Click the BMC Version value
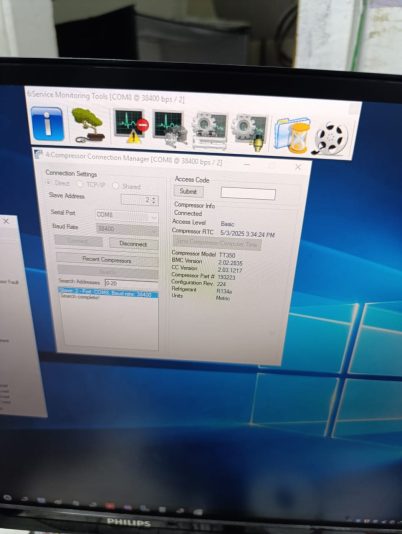The image size is (402, 534). pyautogui.click(x=230, y=263)
